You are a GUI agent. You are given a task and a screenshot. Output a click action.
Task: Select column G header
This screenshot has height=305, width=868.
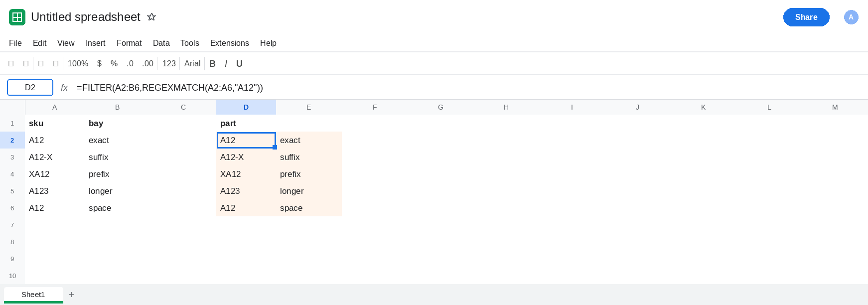[x=440, y=107]
